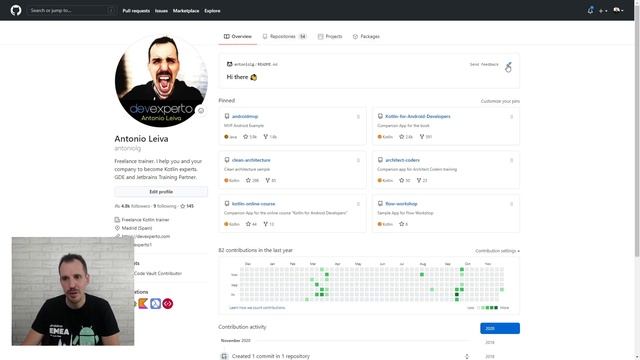Viewport: 640px width, 360px height.
Task: Click the drag handle on androidmvp card
Action: point(358,117)
